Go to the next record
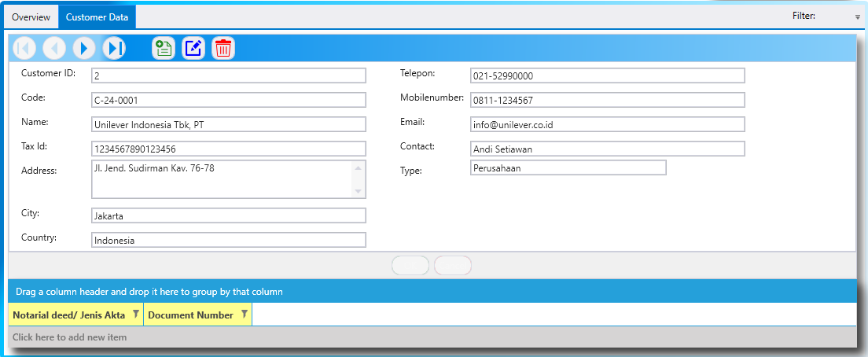 [x=84, y=48]
